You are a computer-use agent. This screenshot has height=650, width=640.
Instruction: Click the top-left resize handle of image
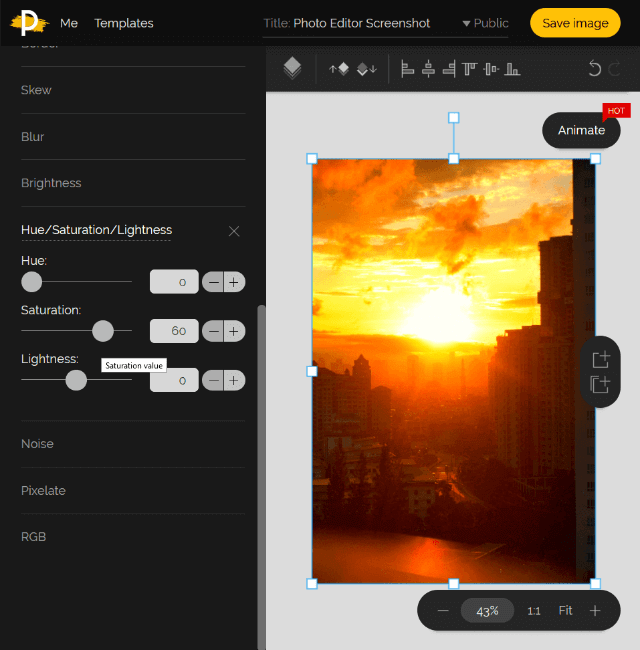coord(312,158)
